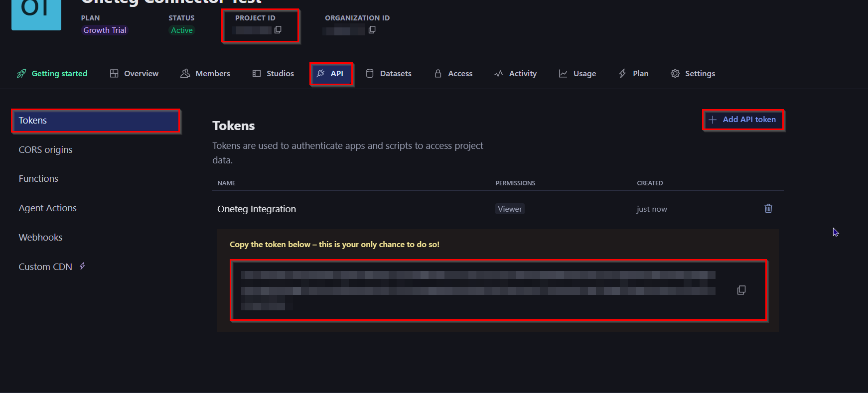868x393 pixels.
Task: Go to the Studios tab
Action: coord(273,74)
